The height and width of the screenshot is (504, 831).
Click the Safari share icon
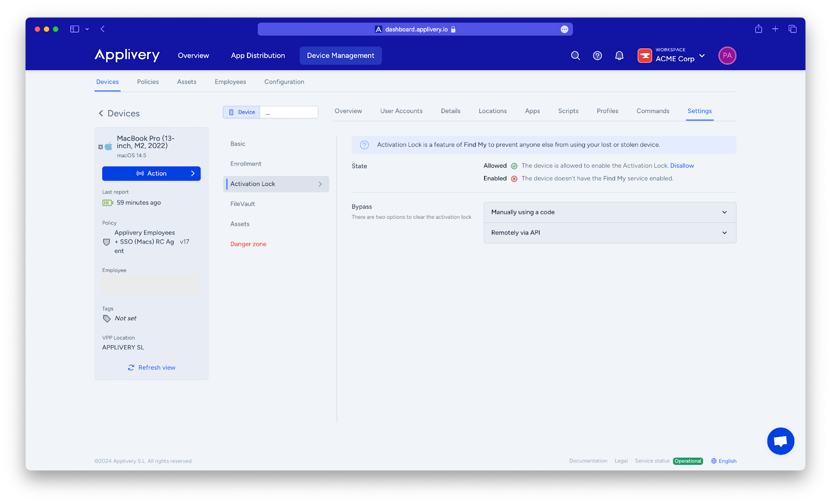tap(758, 29)
